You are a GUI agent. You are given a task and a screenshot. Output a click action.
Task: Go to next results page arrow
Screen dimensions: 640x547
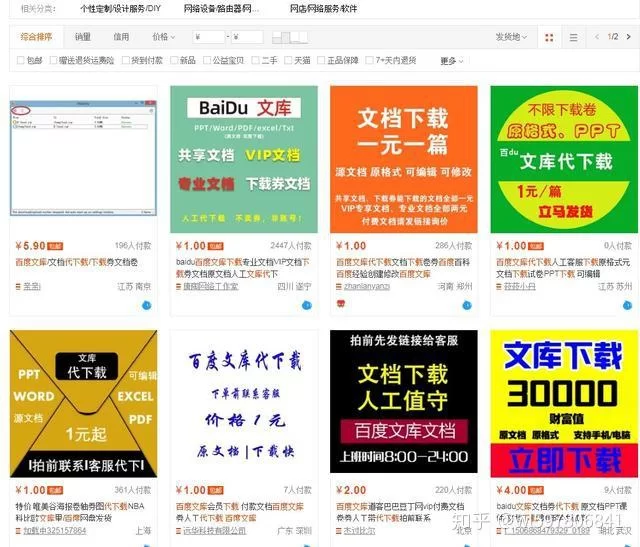click(x=627, y=37)
